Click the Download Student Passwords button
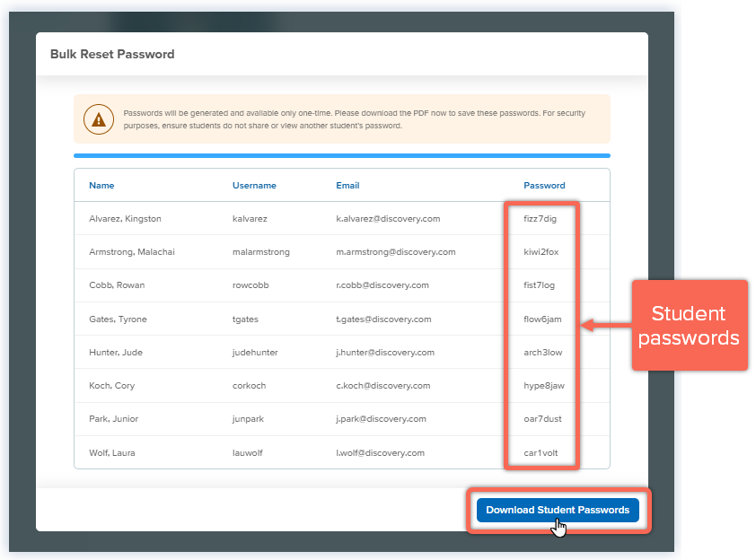Viewport: 756px width, 560px height. pyautogui.click(x=558, y=510)
